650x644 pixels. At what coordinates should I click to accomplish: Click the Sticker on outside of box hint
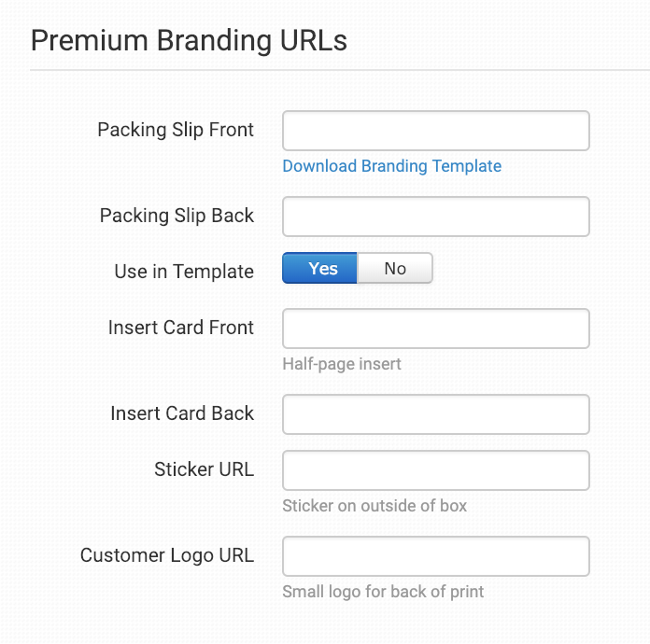[x=374, y=506]
